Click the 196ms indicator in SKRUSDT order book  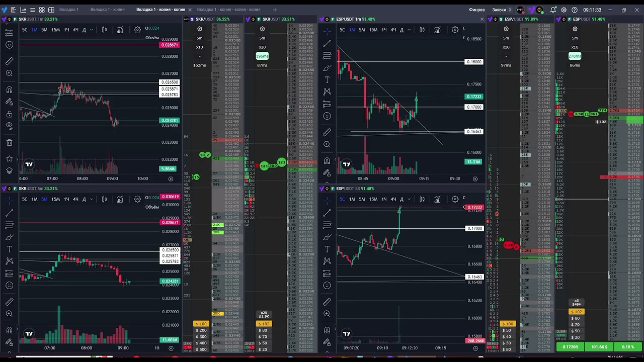(x=262, y=56)
